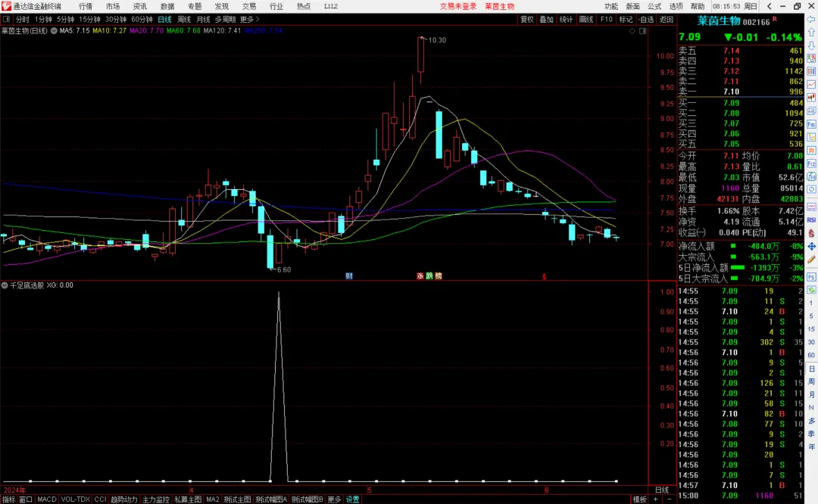The width and height of the screenshot is (818, 504).
Task: Select the 主力监控 indicator tab
Action: click(x=156, y=499)
